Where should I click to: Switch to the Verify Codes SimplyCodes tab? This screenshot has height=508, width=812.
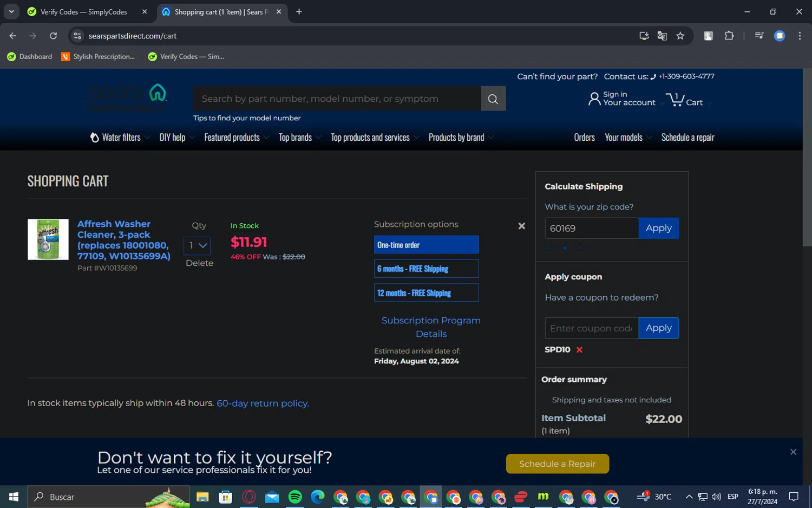tap(89, 12)
